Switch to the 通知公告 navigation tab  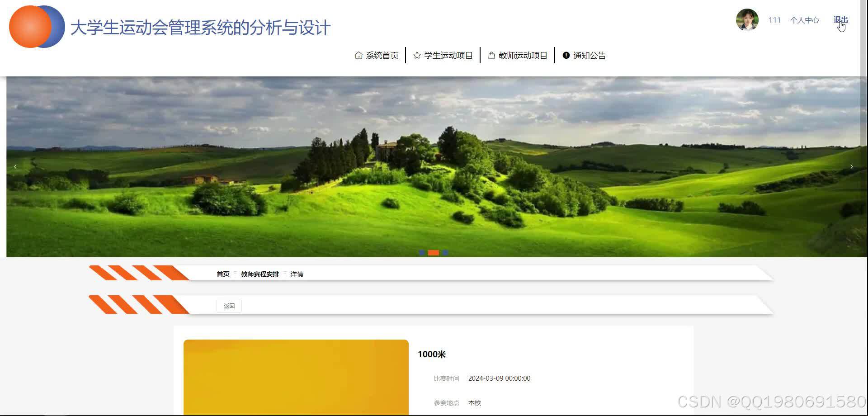click(x=590, y=55)
